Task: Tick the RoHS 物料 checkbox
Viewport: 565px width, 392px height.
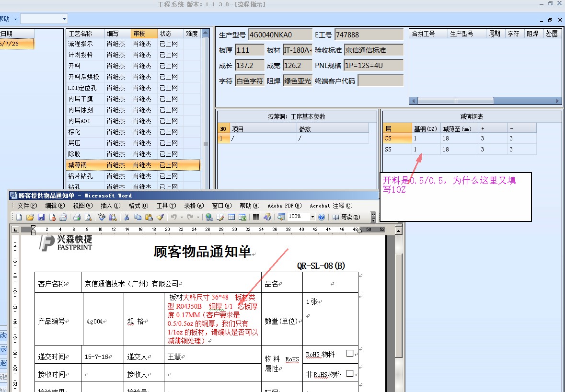Action: (x=349, y=353)
